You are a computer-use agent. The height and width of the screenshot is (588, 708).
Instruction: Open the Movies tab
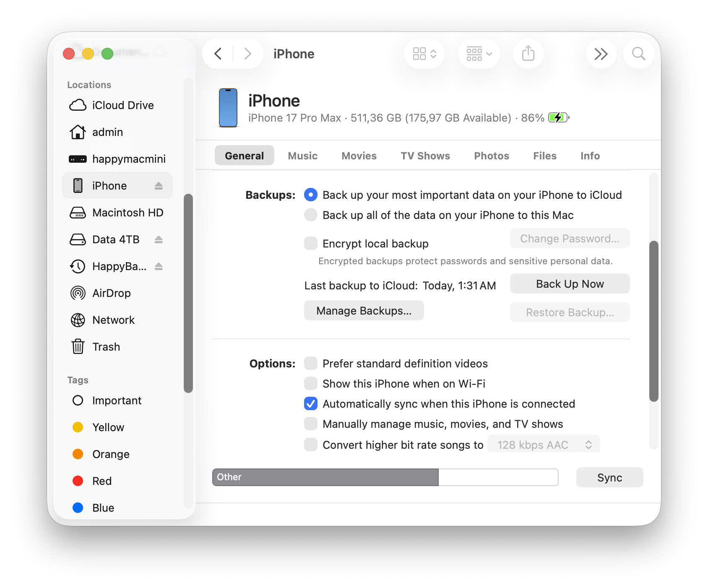tap(359, 156)
